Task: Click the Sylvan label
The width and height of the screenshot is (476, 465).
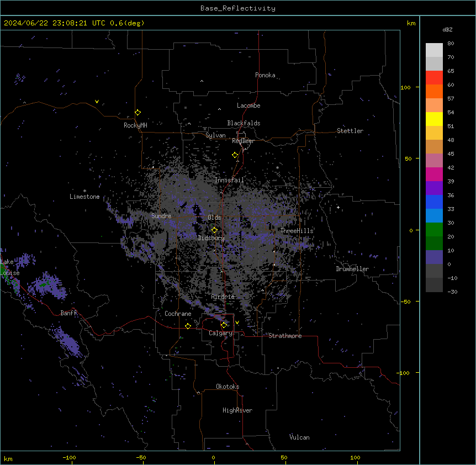Action: click(x=215, y=135)
